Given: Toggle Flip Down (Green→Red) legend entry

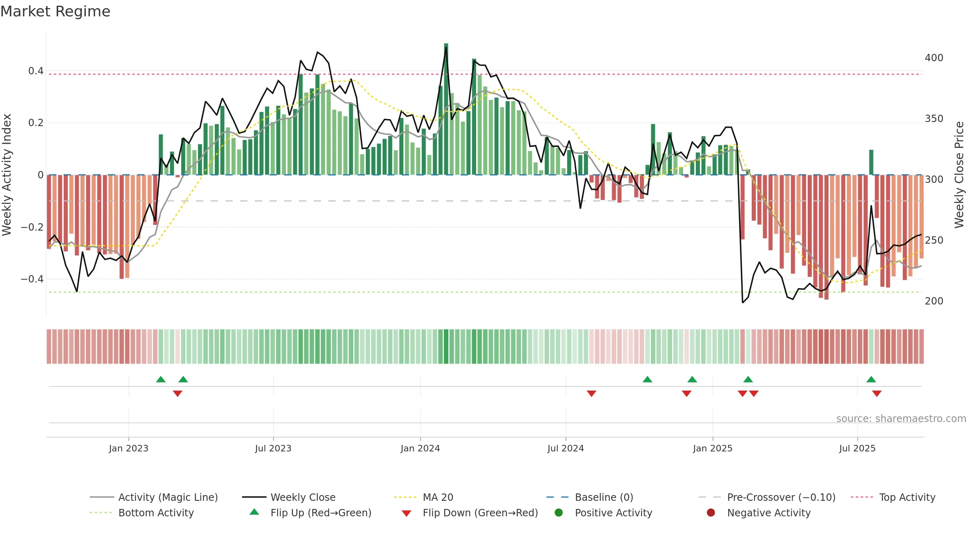Looking at the screenshot, I should pos(470,513).
